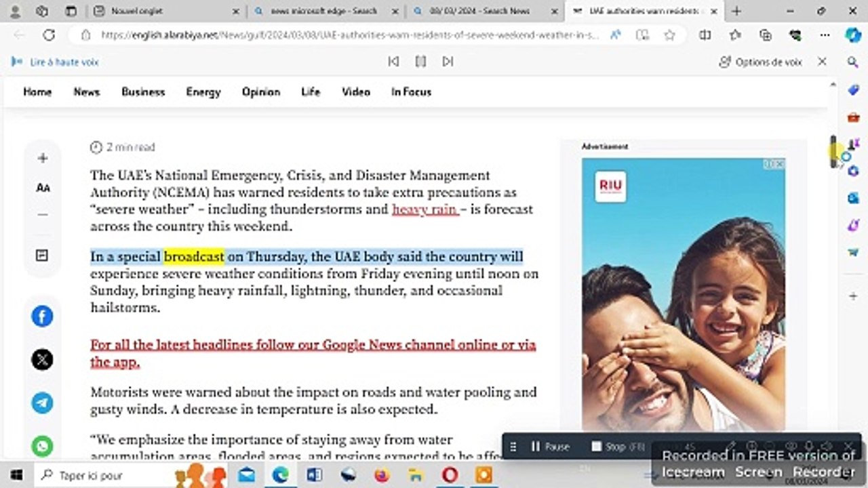This screenshot has width=868, height=488.
Task: Skip to previous paragraph in read aloud
Action: (x=393, y=62)
